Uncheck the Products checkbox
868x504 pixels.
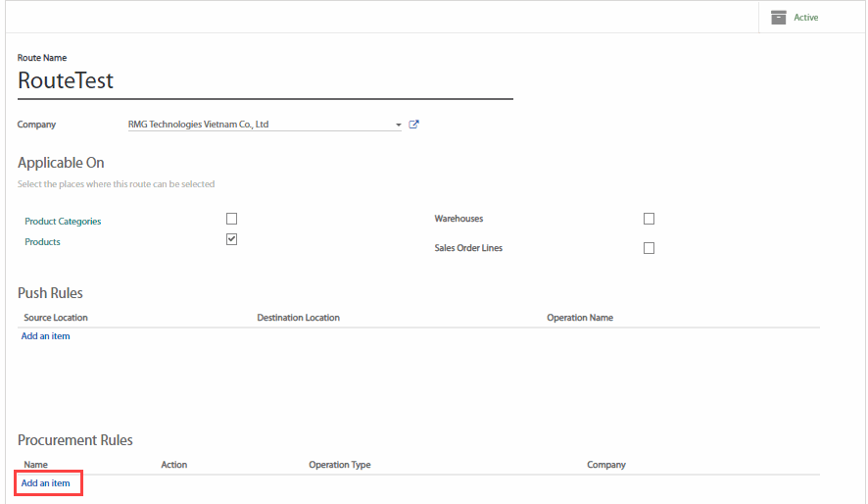click(x=231, y=239)
